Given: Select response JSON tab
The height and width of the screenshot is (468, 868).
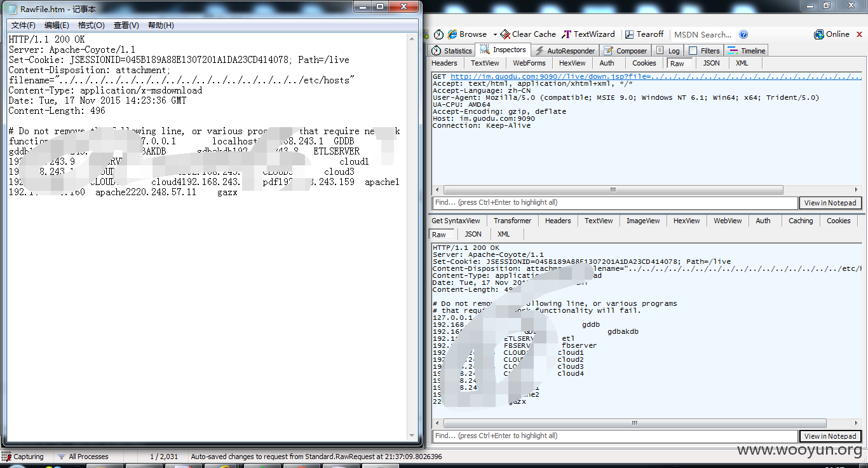Looking at the screenshot, I should pos(473,234).
